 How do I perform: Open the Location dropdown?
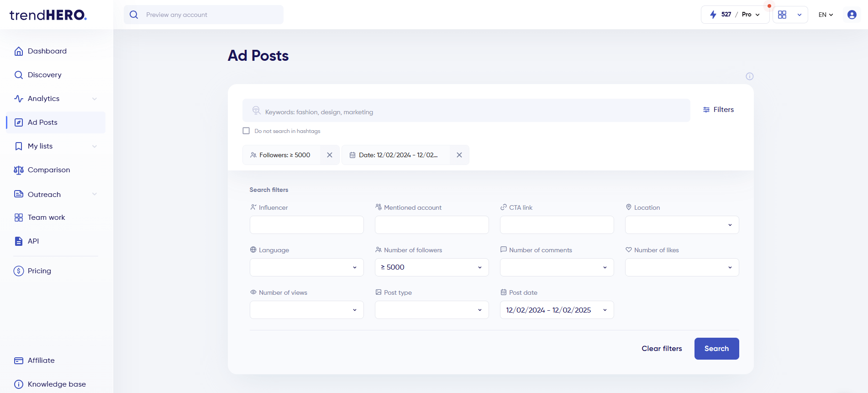(682, 225)
